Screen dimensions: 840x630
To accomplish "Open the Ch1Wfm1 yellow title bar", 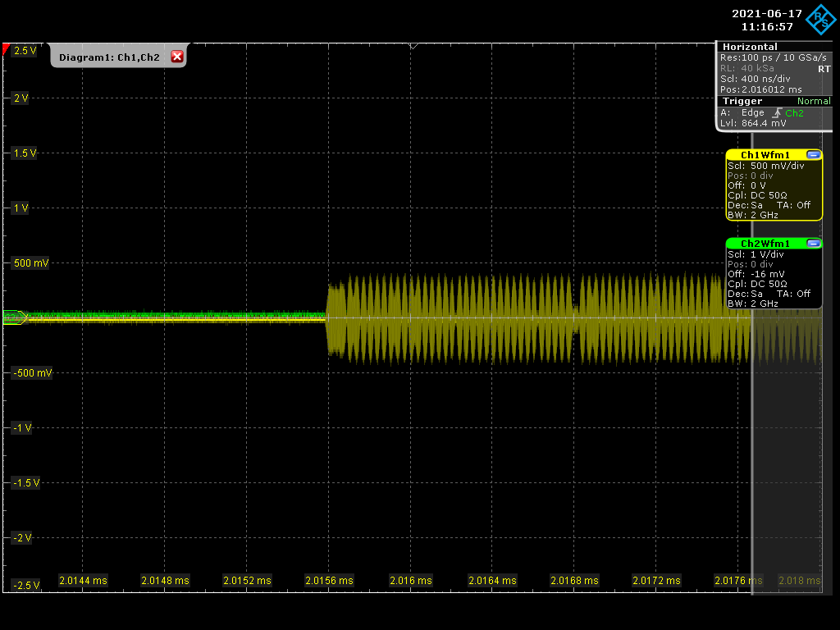I will click(x=765, y=155).
